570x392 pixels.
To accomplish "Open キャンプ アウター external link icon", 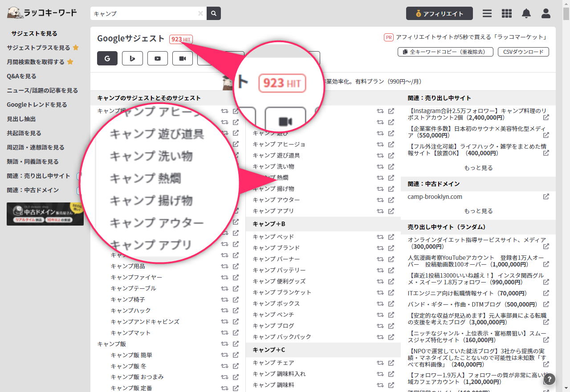I will (x=391, y=200).
